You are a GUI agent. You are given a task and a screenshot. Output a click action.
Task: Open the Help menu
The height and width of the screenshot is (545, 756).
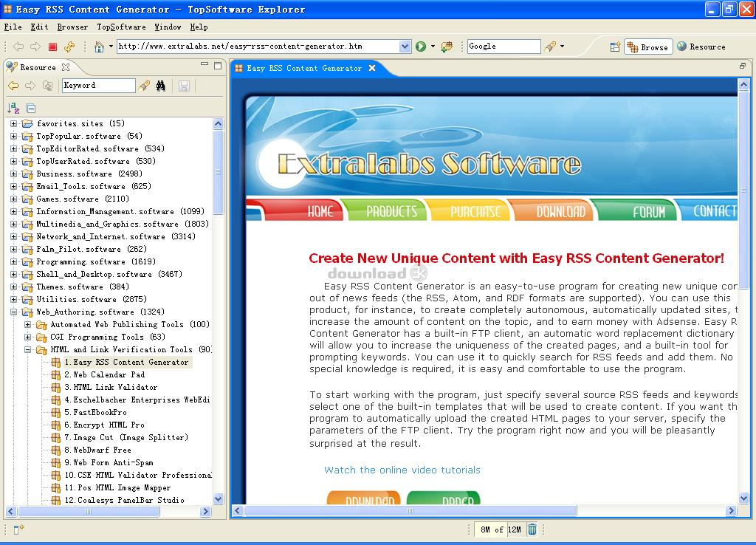[199, 27]
